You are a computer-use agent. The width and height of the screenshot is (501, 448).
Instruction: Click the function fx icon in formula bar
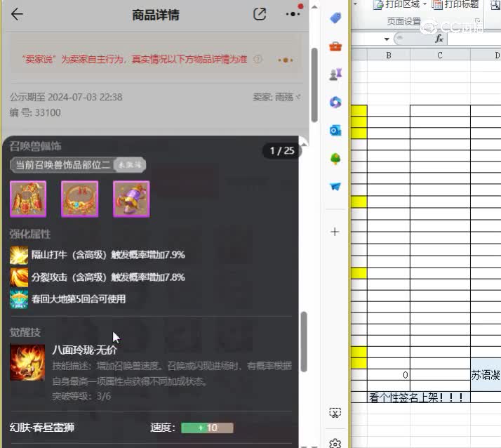439,39
